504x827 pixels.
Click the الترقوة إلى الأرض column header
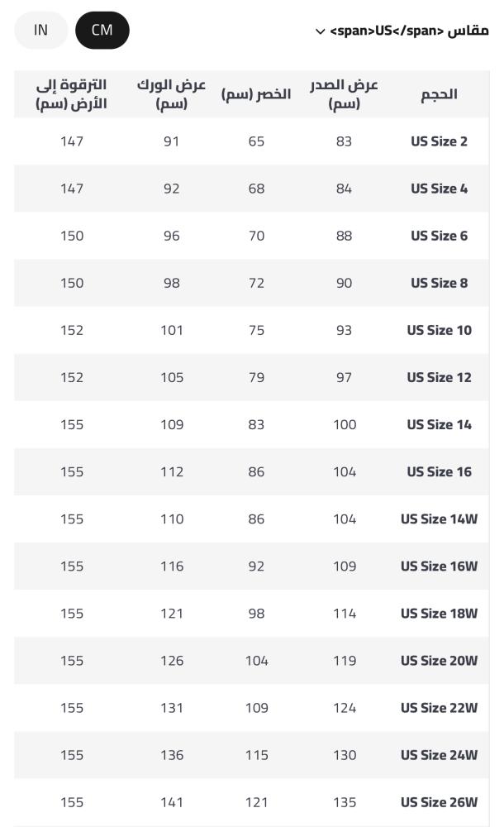72,94
